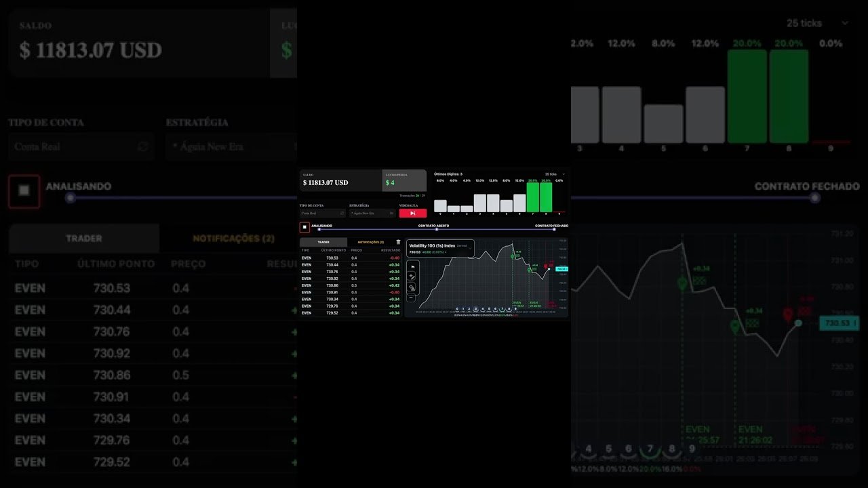Click the Lucro/Perda $ 4 box in center panel
The height and width of the screenshot is (488, 868).
coord(404,180)
